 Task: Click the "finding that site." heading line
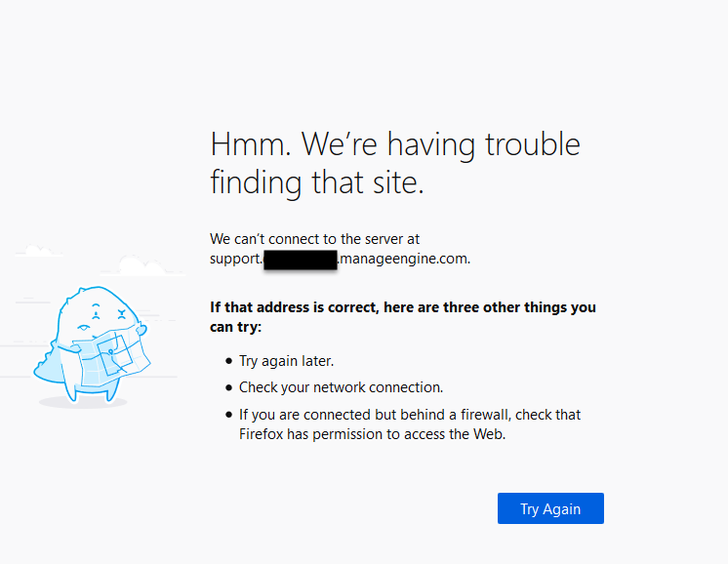[x=317, y=181]
